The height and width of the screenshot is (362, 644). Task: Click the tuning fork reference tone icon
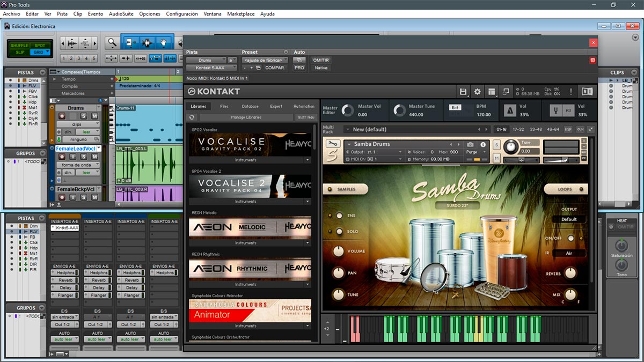click(x=557, y=111)
